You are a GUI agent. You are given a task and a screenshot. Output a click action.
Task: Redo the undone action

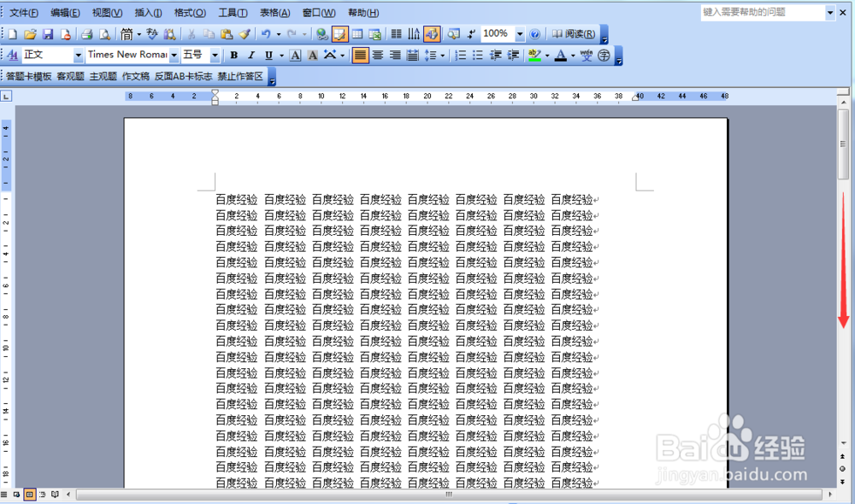point(292,34)
